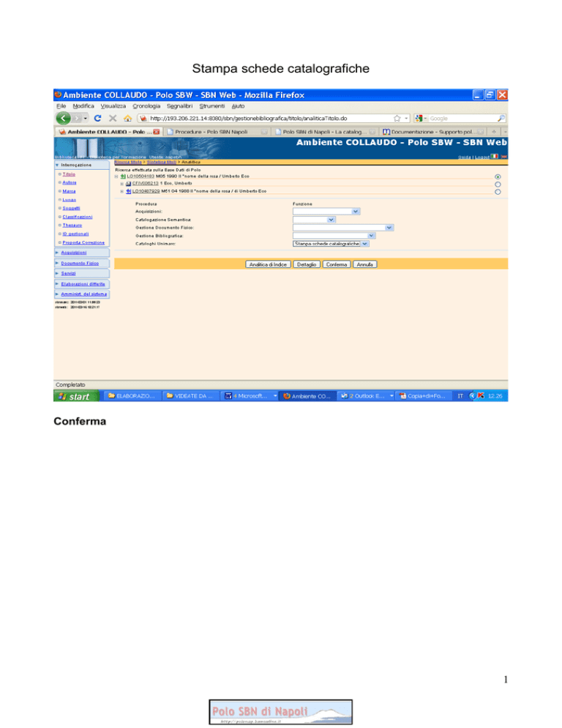The width and height of the screenshot is (562, 728).
Task: Expand Amminist. del sistema section
Action: 57,294
